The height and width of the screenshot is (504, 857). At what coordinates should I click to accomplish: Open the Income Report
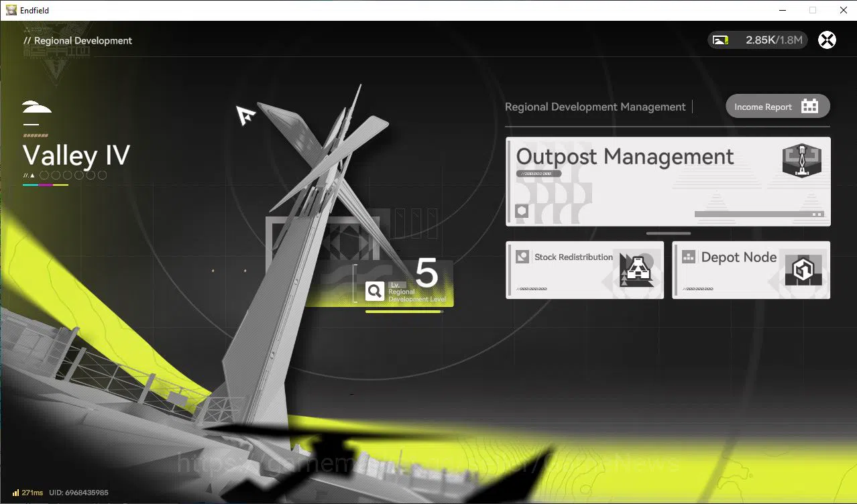[778, 107]
